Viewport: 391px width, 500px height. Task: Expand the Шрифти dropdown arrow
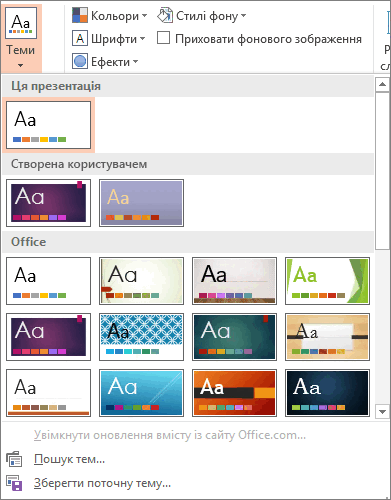coord(143,39)
